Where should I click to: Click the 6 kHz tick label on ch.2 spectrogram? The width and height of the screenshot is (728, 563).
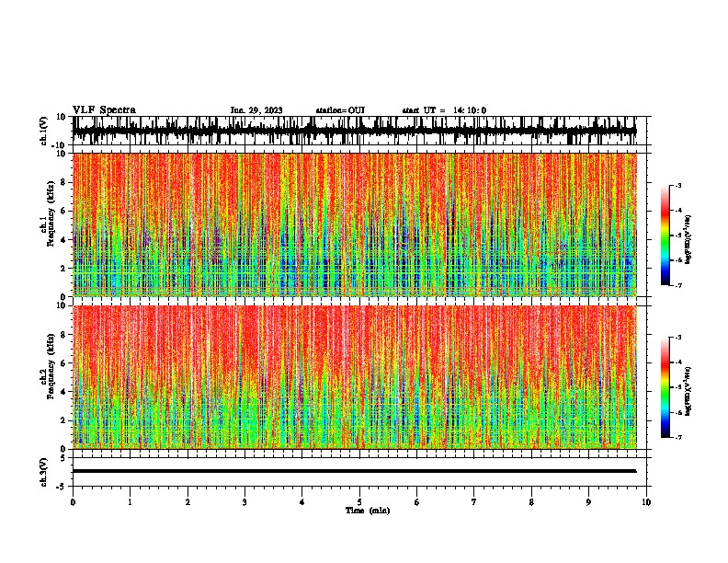point(63,363)
